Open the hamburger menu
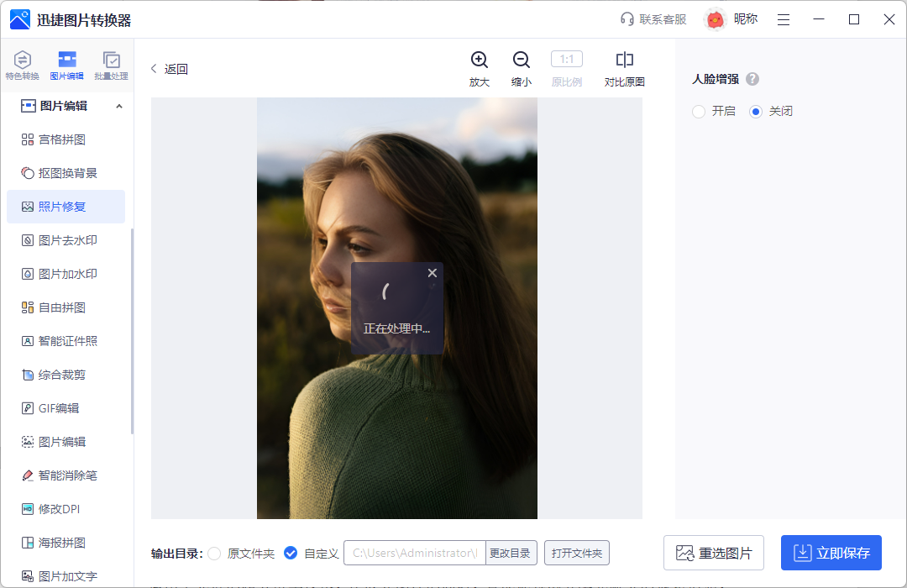Image resolution: width=907 pixels, height=588 pixels. pyautogui.click(x=784, y=19)
